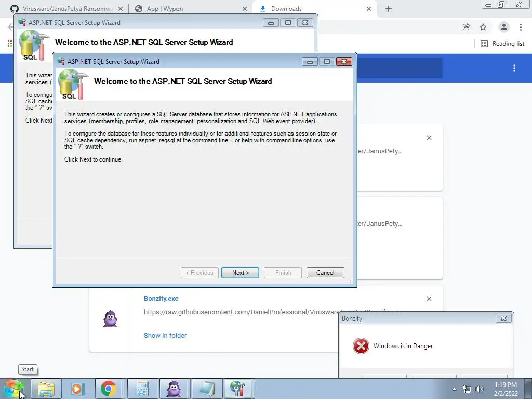This screenshot has height=399, width=532.
Task: Select the ASP.NET SQL wizard taskbar icon
Action: pyautogui.click(x=238, y=389)
